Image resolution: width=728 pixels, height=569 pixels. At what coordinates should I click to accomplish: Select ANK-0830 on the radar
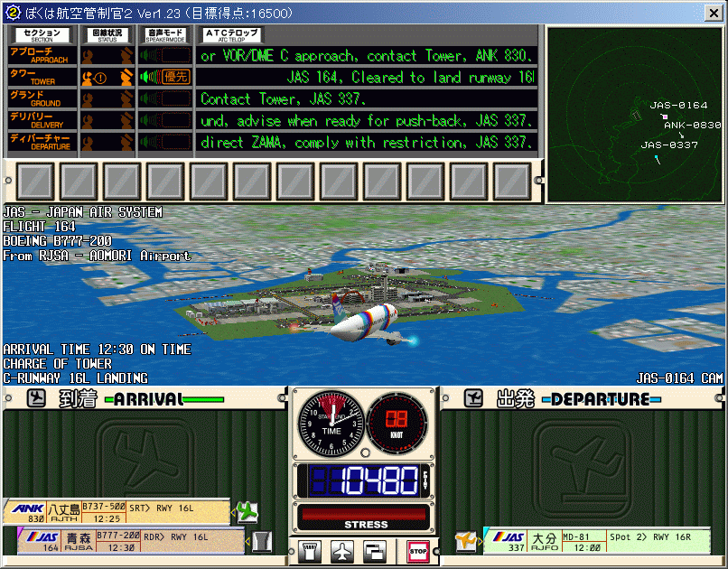(x=692, y=125)
